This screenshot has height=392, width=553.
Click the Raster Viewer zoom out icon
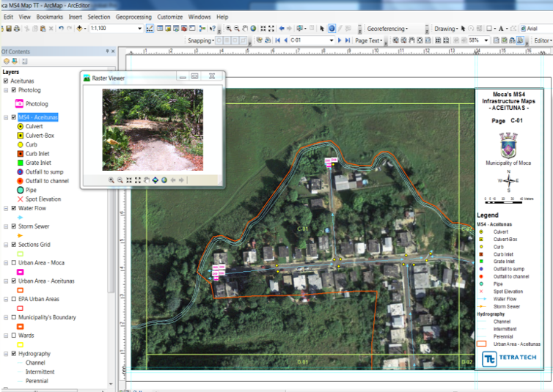point(120,180)
